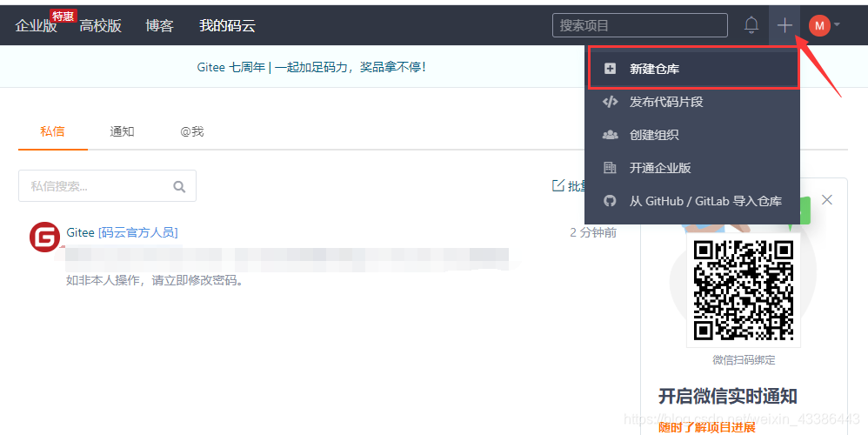The image size is (868, 435).
Task: Open the user avatar M menu
Action: [819, 25]
